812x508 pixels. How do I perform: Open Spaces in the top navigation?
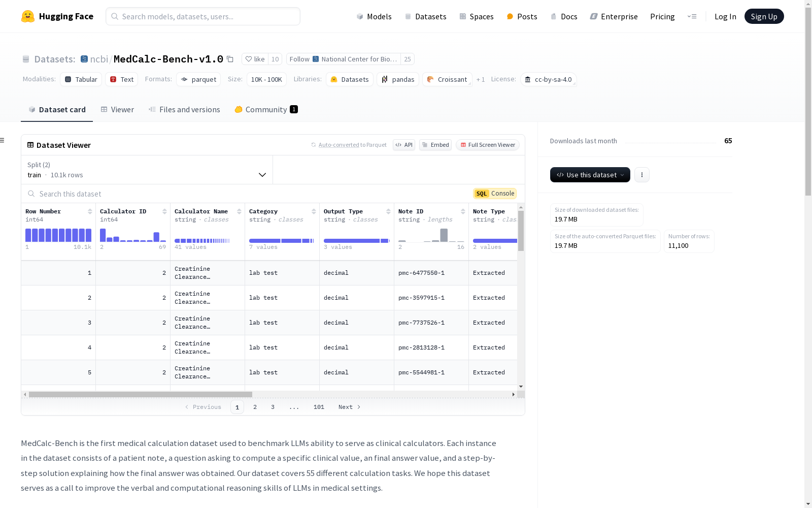pyautogui.click(x=477, y=16)
